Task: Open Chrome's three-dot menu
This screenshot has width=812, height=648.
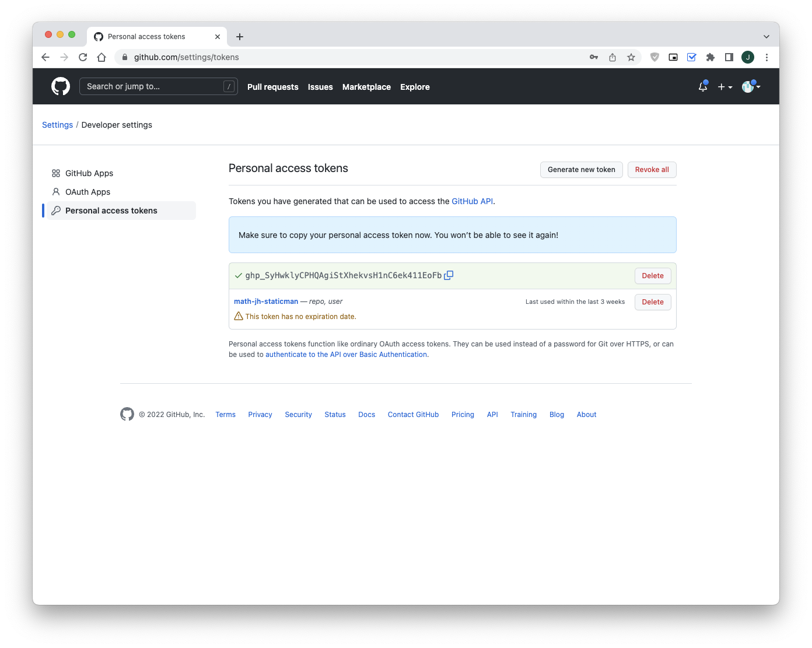Action: pos(766,57)
